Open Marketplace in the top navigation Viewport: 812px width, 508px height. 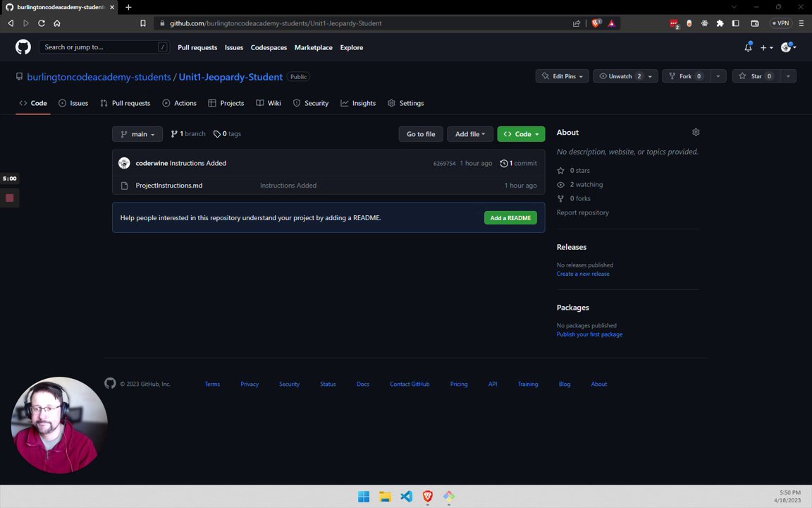[313, 47]
